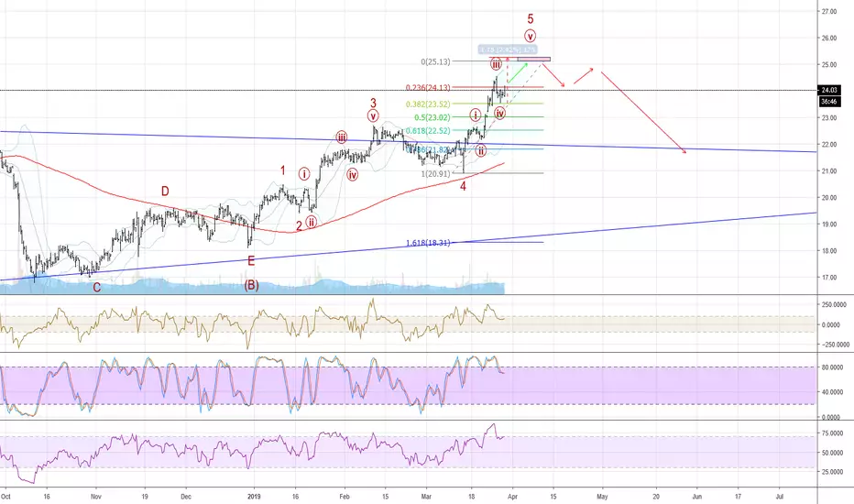Click the 18.00 price axis label

click(829, 251)
